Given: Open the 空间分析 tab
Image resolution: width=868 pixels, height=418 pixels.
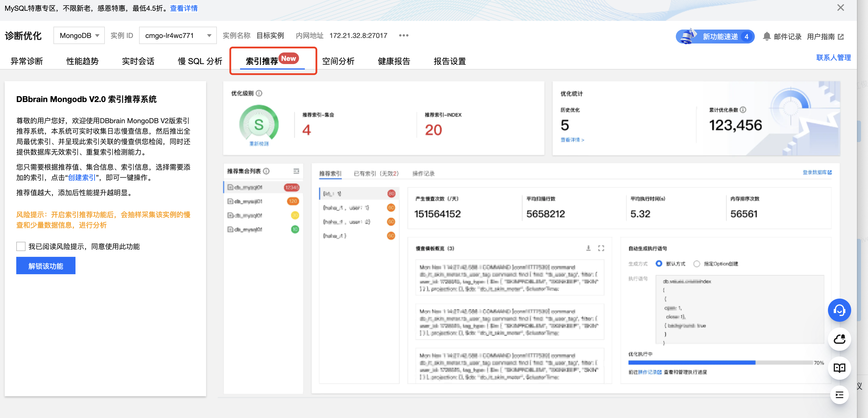Looking at the screenshot, I should (338, 61).
